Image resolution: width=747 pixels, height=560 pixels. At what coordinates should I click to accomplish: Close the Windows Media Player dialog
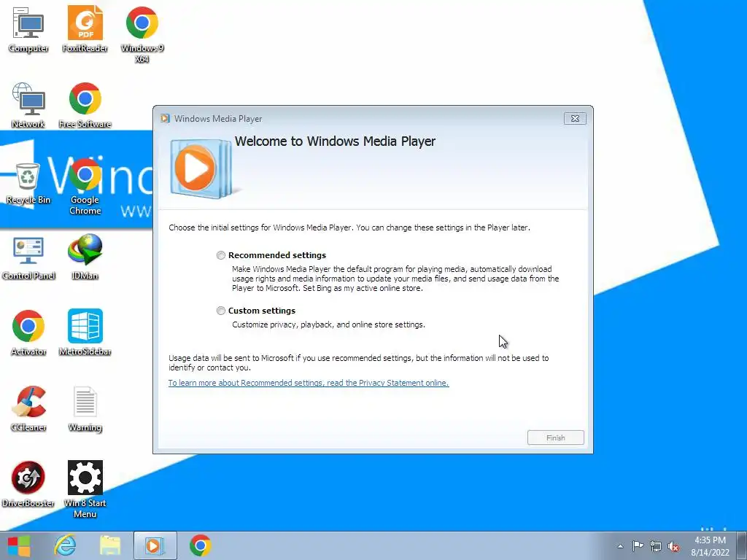tap(575, 119)
